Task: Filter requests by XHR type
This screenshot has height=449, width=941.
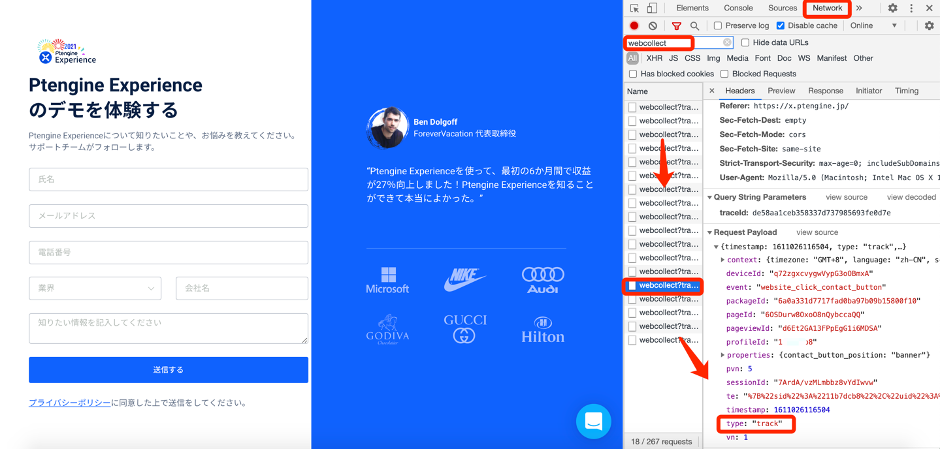Action: 654,58
